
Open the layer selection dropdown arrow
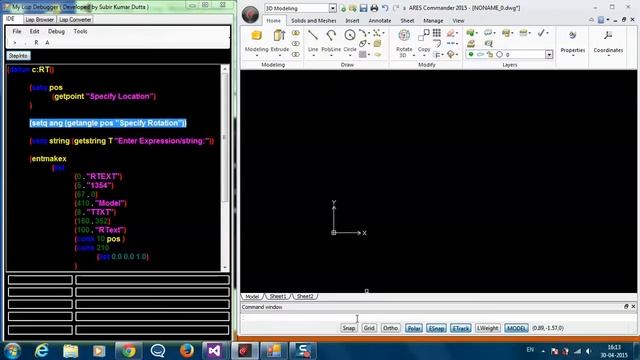pos(549,54)
